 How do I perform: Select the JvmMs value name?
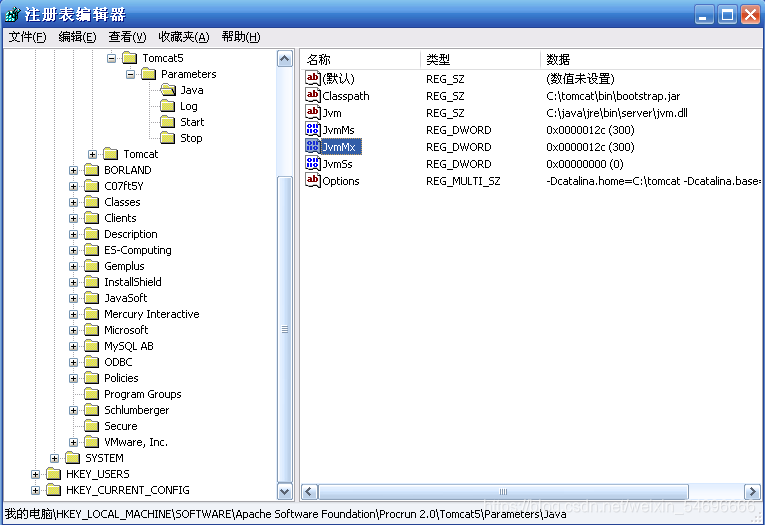click(338, 130)
